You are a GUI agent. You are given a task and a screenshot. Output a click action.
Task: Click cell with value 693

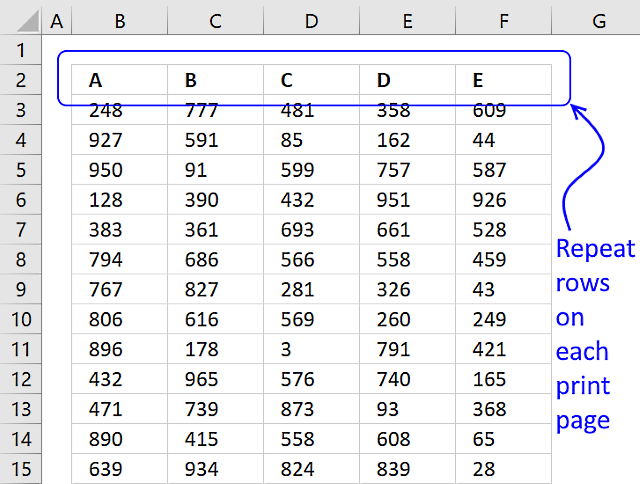311,229
